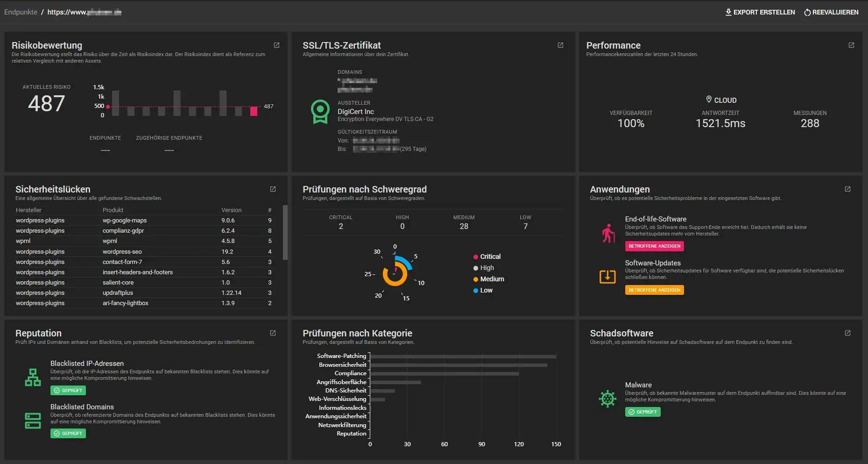The height and width of the screenshot is (464, 868).
Task: Select the URL breadcrumb next to Endpunkte
Action: click(84, 12)
